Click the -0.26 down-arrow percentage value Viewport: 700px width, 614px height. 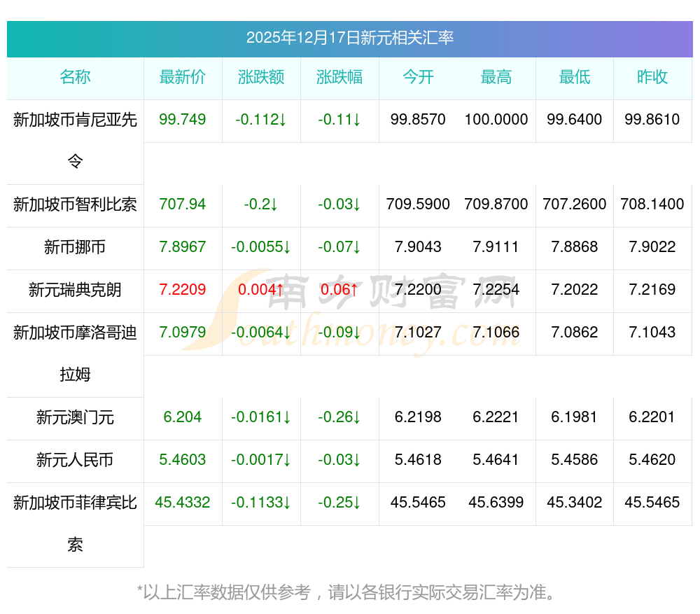pyautogui.click(x=339, y=417)
